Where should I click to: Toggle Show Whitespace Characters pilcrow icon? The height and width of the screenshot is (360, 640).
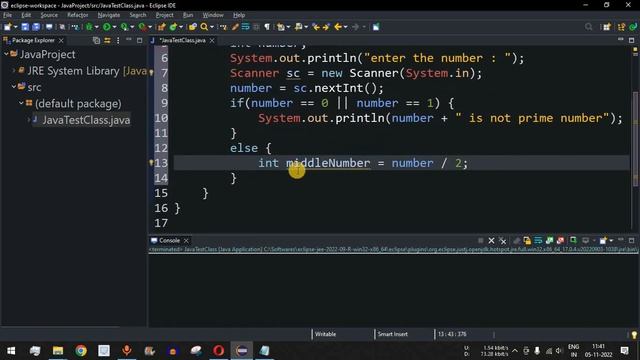[x=267, y=27]
